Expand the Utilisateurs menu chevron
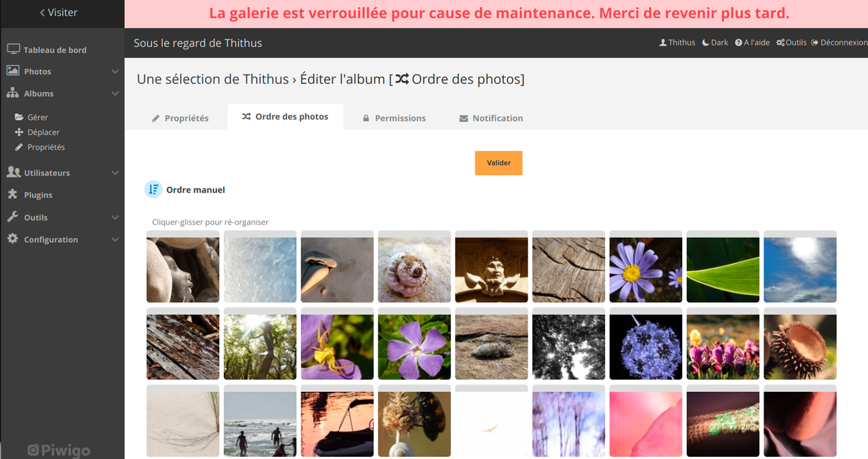 (x=115, y=173)
